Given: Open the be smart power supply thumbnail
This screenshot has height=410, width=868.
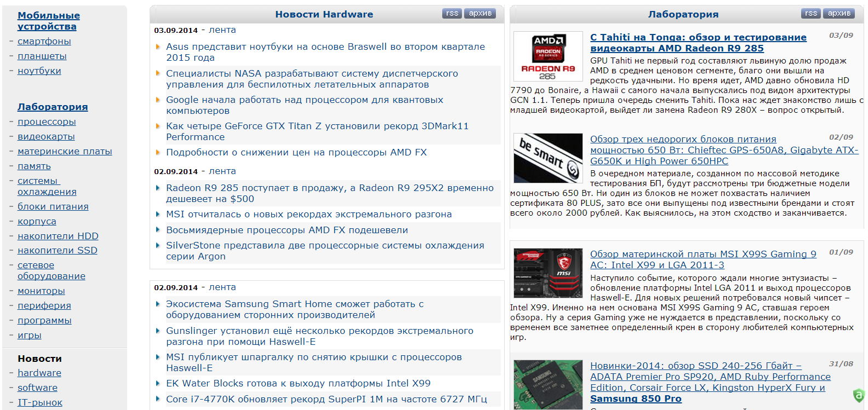Looking at the screenshot, I should (x=548, y=158).
